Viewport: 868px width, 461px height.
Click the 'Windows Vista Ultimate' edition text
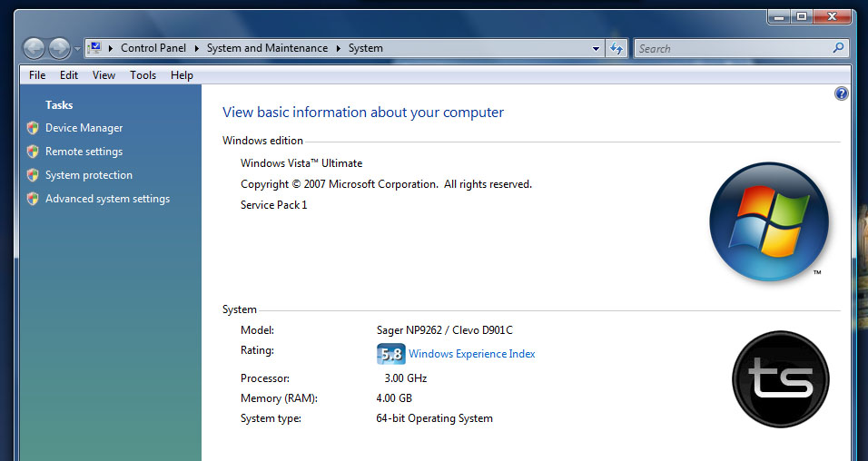pyautogui.click(x=301, y=163)
